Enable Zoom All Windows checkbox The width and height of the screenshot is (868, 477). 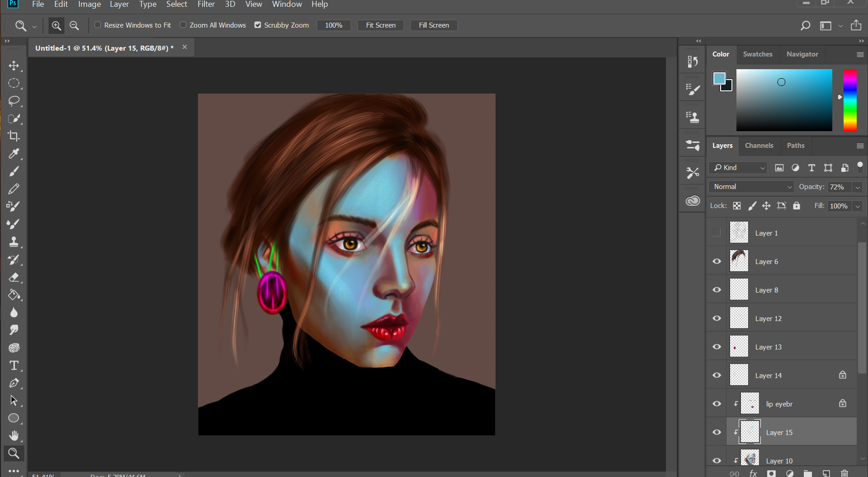click(x=183, y=25)
